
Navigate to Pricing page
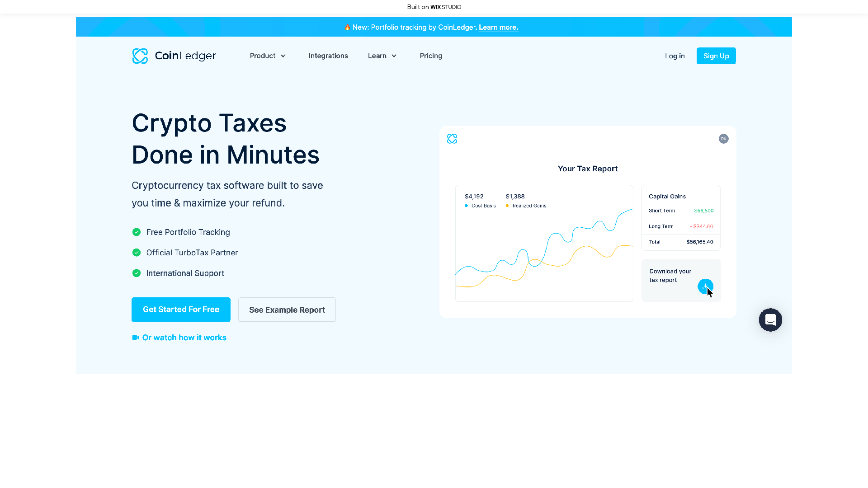point(431,56)
